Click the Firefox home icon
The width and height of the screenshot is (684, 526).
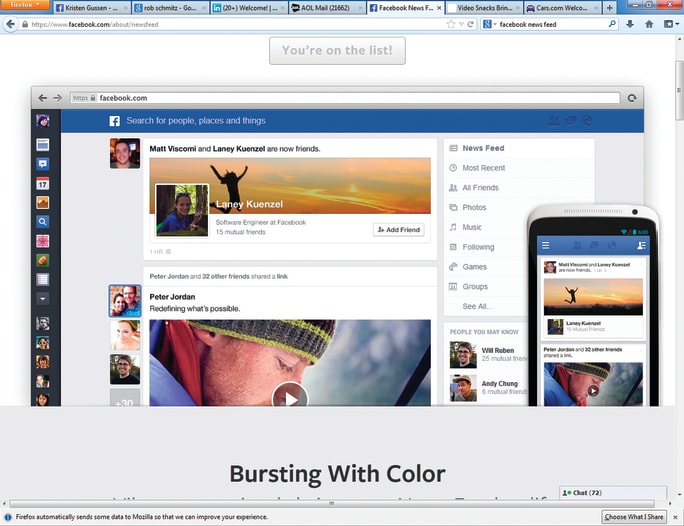[x=649, y=23]
